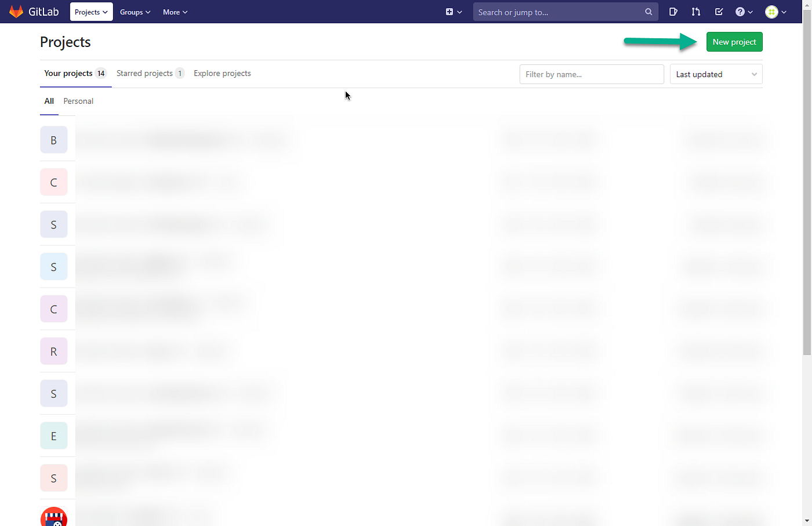Image resolution: width=812 pixels, height=526 pixels.
Task: Open the Groups menu
Action: tap(135, 12)
